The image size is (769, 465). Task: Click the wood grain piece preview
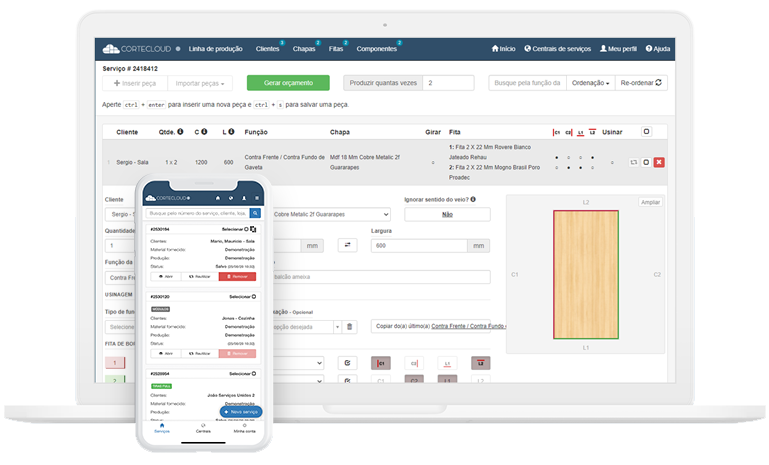tap(586, 274)
